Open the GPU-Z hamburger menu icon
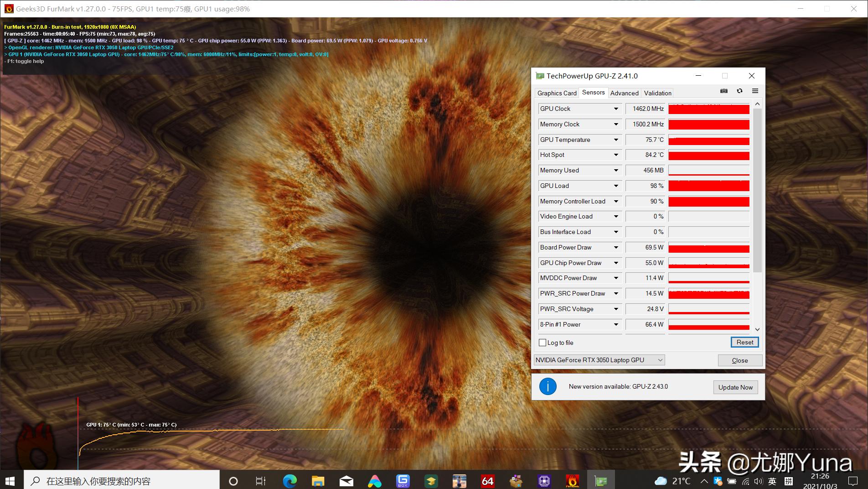The height and width of the screenshot is (489, 868). click(x=755, y=91)
